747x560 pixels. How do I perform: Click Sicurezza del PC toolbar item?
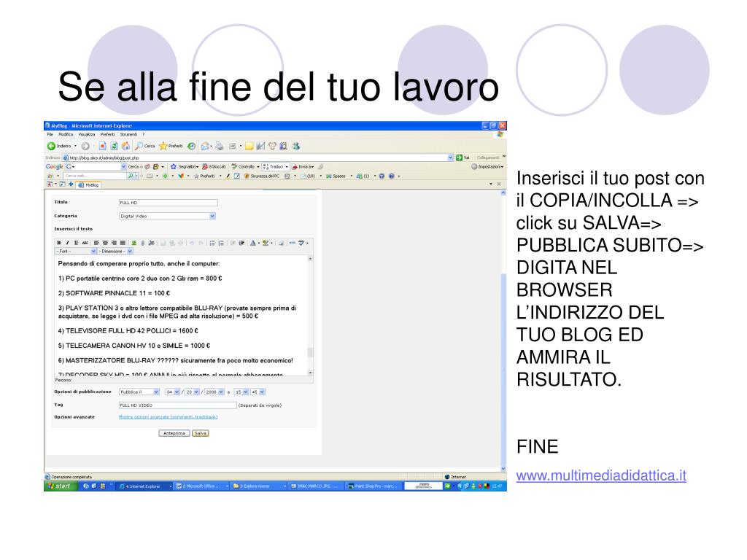(262, 176)
